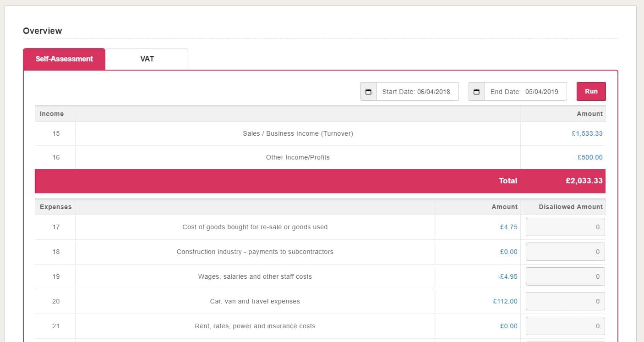Click the End Date field

pyautogui.click(x=525, y=92)
